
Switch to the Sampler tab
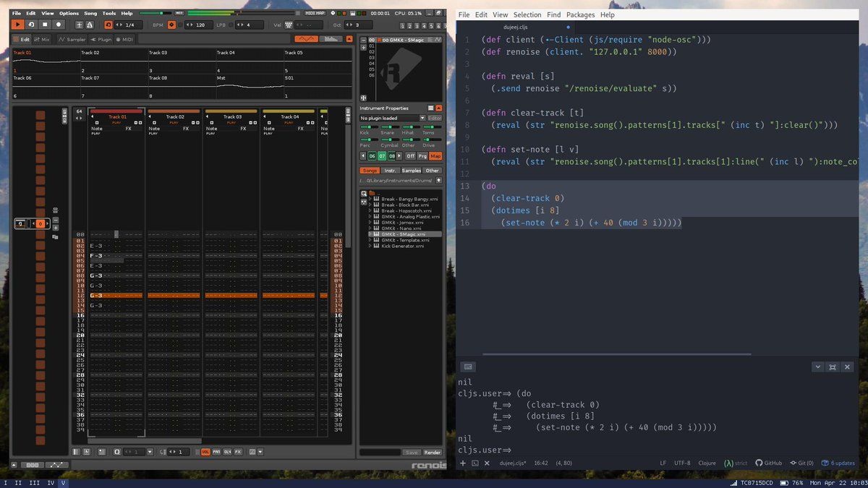click(72, 39)
